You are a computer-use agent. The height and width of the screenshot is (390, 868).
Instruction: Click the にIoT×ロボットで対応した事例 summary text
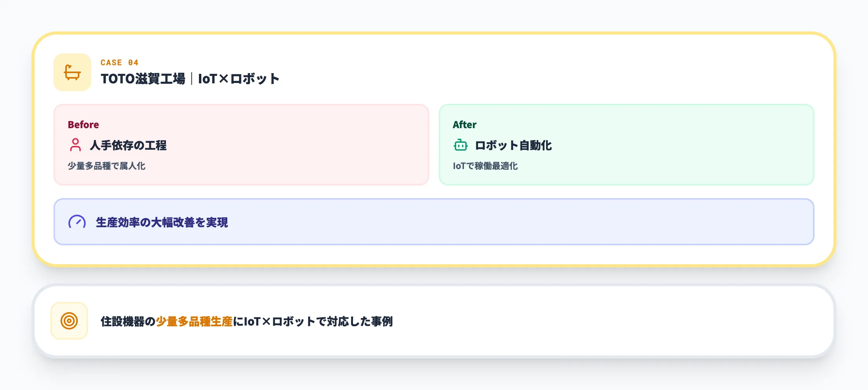[313, 322]
